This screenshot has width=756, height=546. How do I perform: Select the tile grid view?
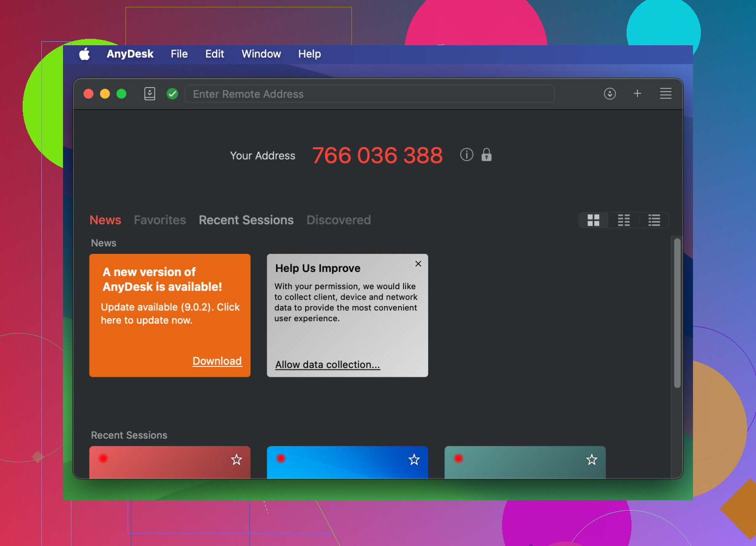[594, 220]
